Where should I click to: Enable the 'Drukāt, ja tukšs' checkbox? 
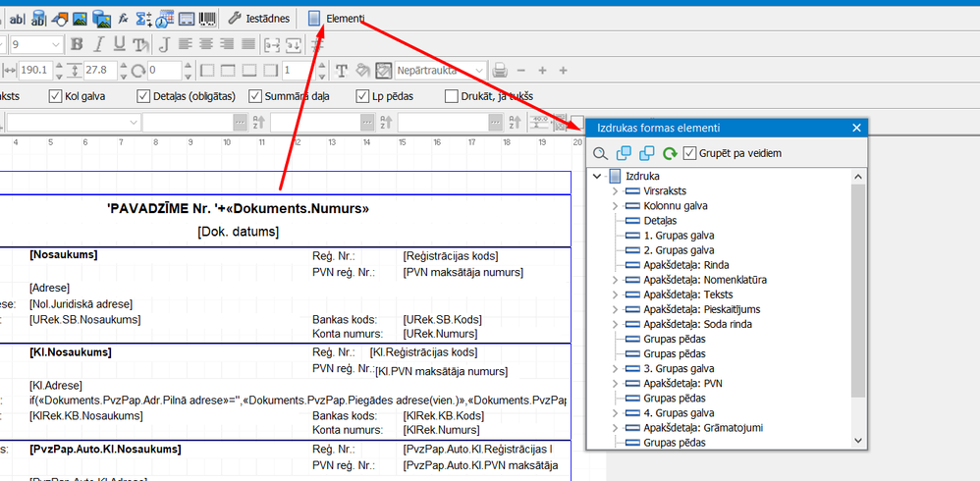(x=452, y=96)
